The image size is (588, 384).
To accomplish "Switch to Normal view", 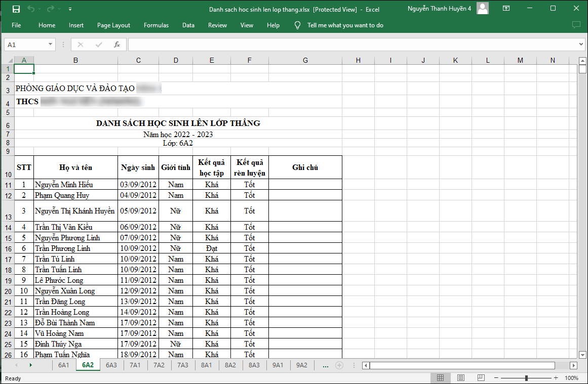I will pos(440,378).
